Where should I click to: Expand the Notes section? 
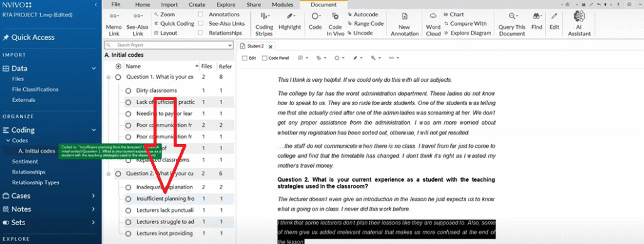click(x=93, y=209)
